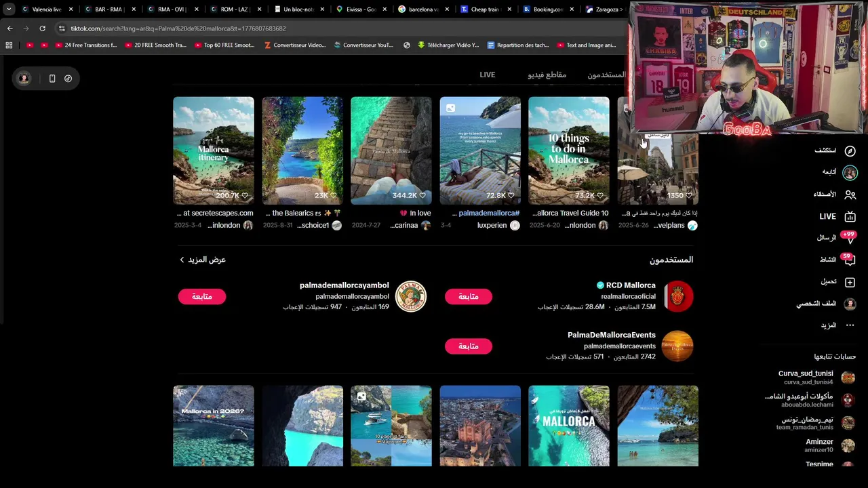Click the browser back arrow
Viewport: 868px width, 488px height.
9,28
